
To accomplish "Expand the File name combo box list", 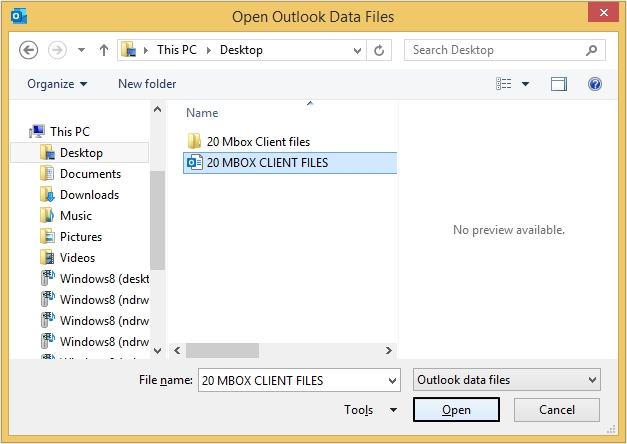I will [391, 380].
